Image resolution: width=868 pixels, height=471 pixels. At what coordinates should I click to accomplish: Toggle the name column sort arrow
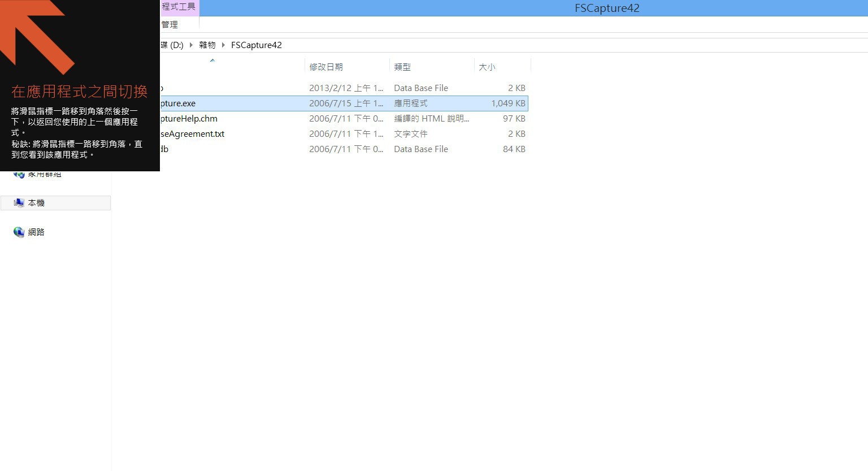point(212,61)
